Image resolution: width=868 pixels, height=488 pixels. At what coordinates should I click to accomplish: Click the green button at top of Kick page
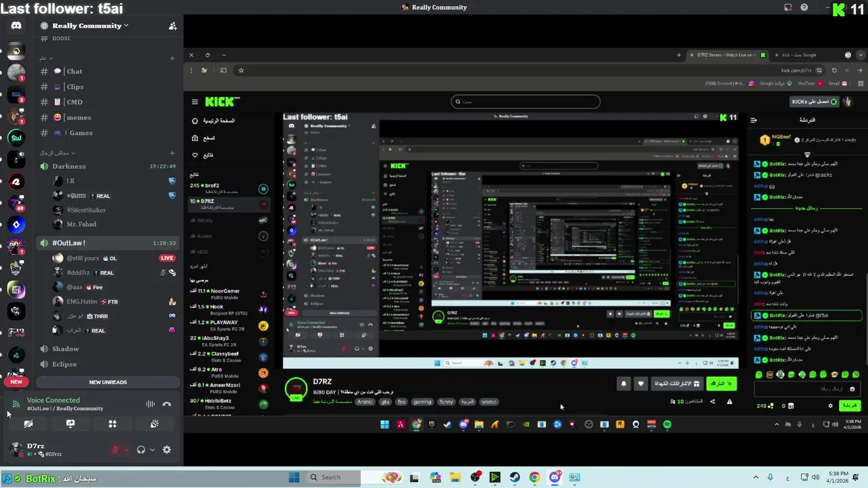(815, 102)
